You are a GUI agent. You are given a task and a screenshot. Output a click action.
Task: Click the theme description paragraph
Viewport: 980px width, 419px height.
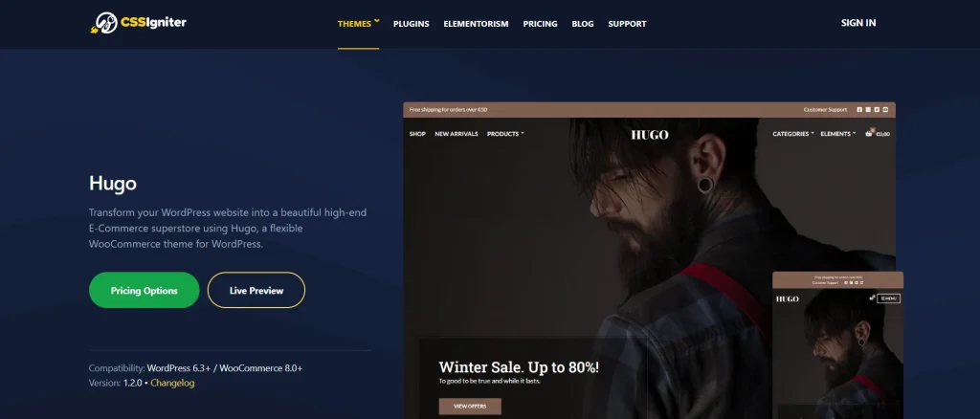(x=228, y=228)
